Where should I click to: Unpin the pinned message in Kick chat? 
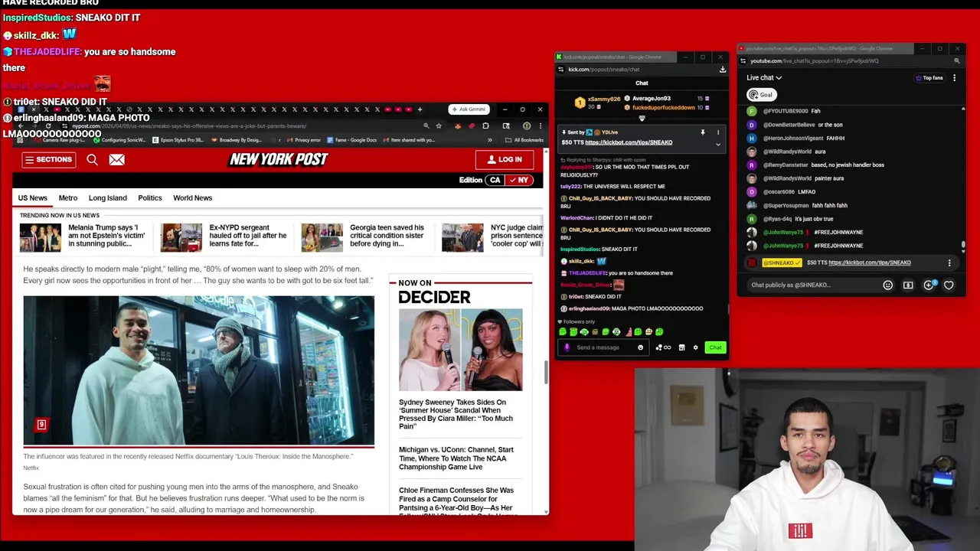pos(703,132)
